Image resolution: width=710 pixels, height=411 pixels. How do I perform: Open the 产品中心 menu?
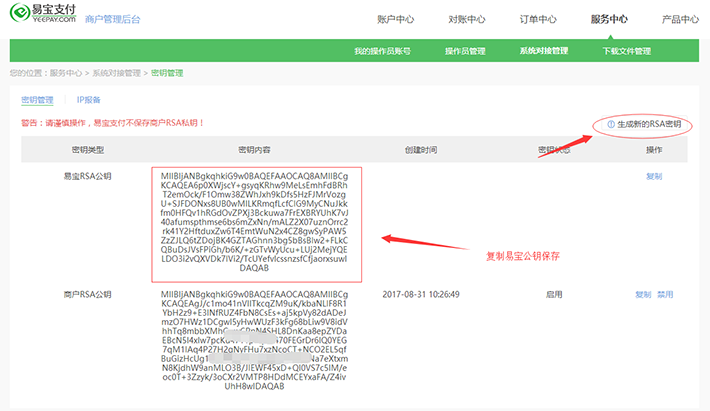[680, 19]
